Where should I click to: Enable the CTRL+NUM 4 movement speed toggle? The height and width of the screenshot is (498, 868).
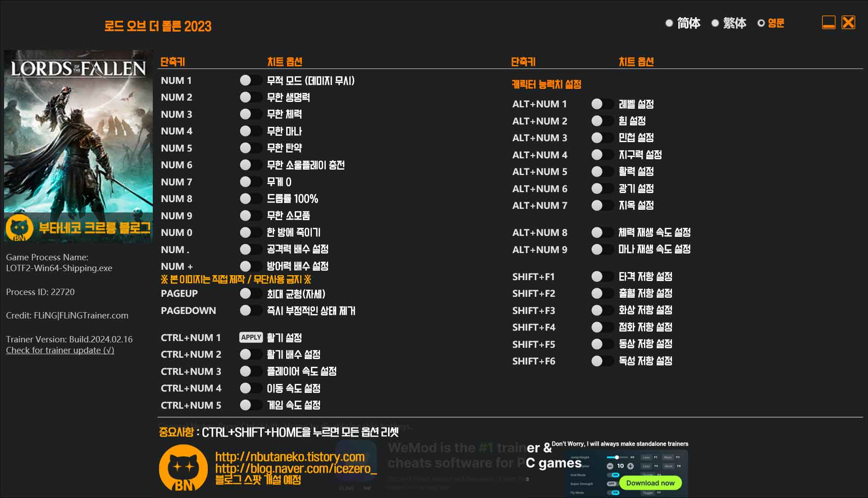251,388
